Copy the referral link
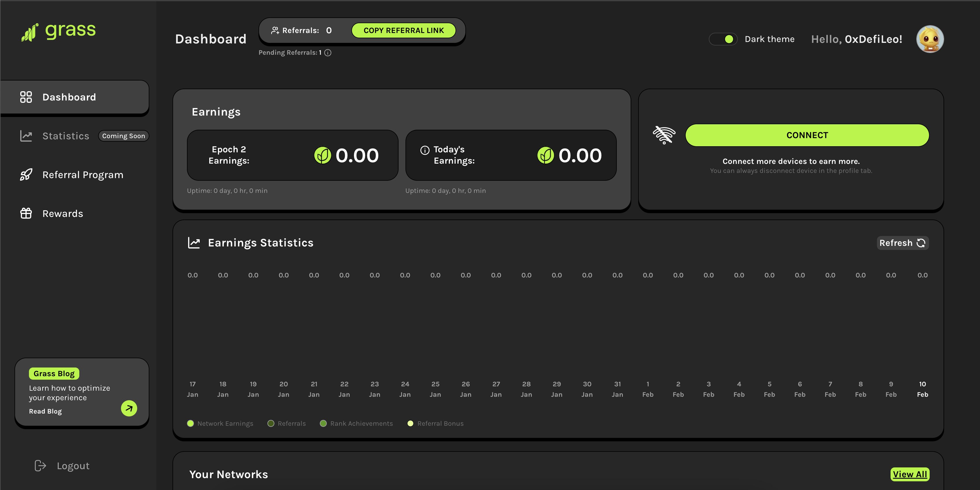980x490 pixels. click(403, 30)
